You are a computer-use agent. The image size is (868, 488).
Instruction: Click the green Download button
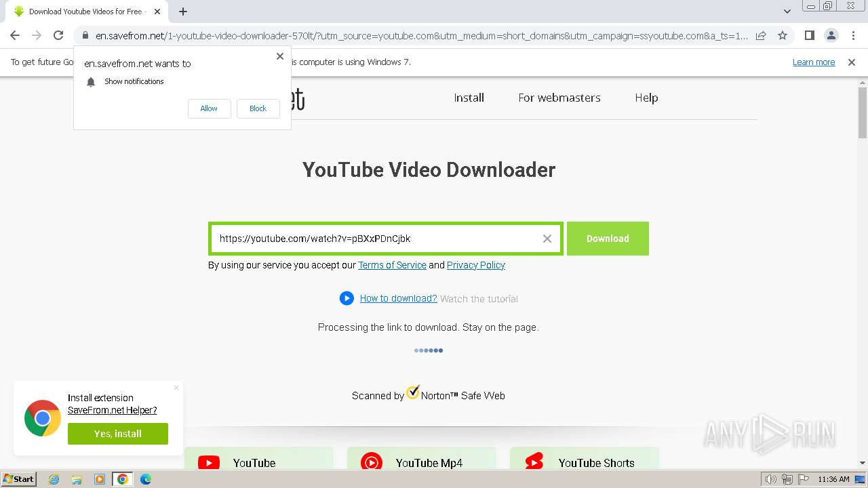[608, 239]
